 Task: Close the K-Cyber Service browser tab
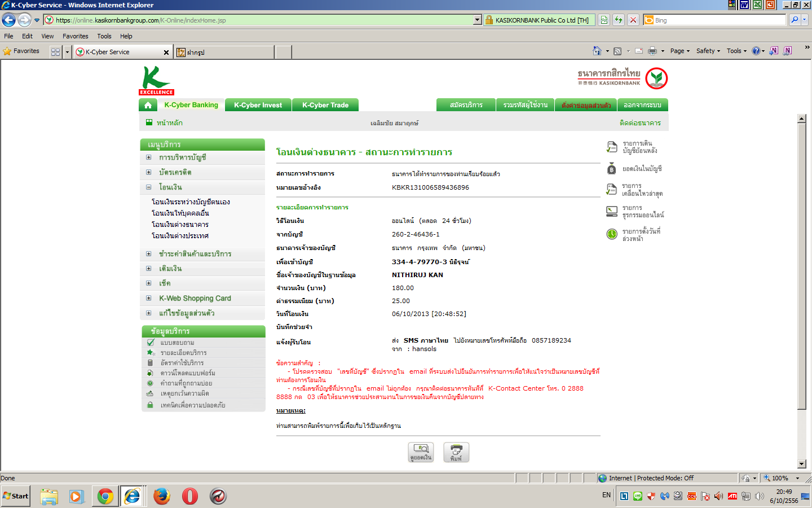(x=166, y=52)
